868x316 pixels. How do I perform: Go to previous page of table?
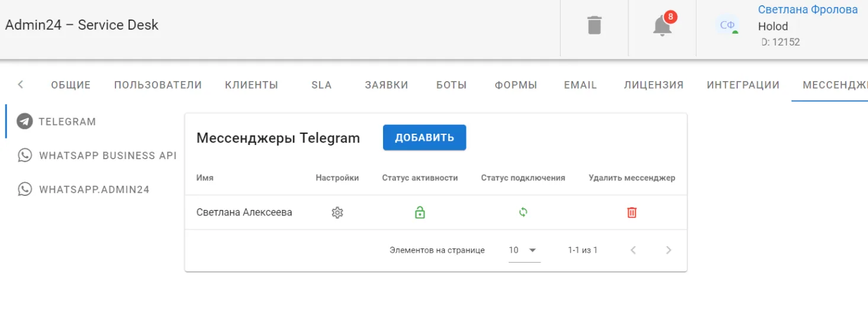pos(633,250)
